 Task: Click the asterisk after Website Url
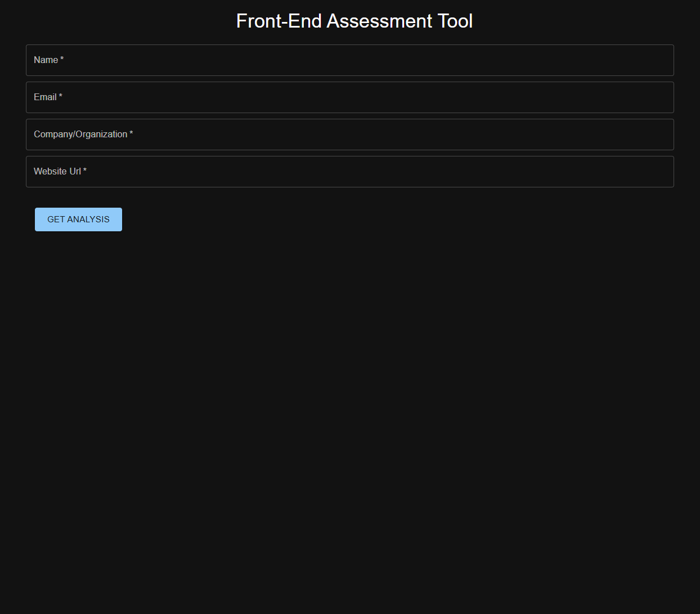point(85,171)
